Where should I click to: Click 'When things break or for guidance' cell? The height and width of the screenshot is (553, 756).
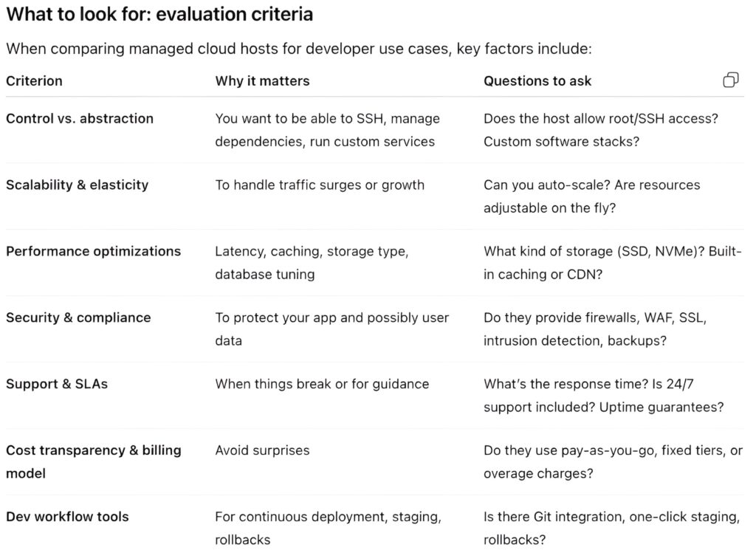322,384
